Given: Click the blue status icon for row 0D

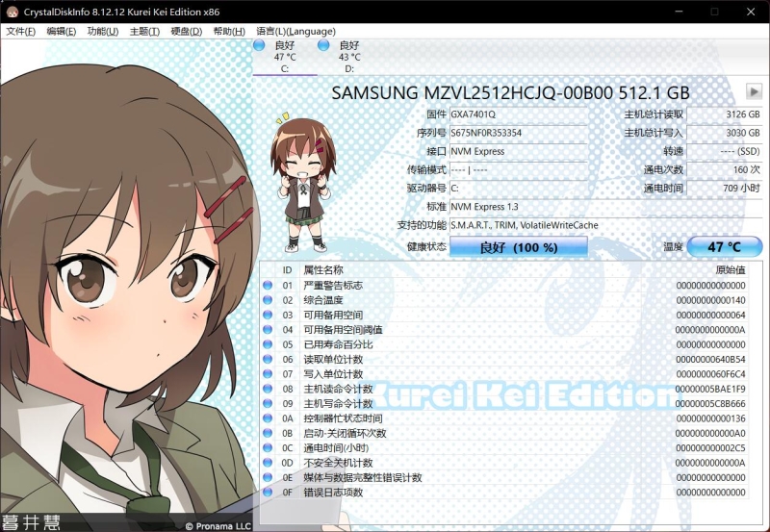Looking at the screenshot, I should (x=268, y=463).
